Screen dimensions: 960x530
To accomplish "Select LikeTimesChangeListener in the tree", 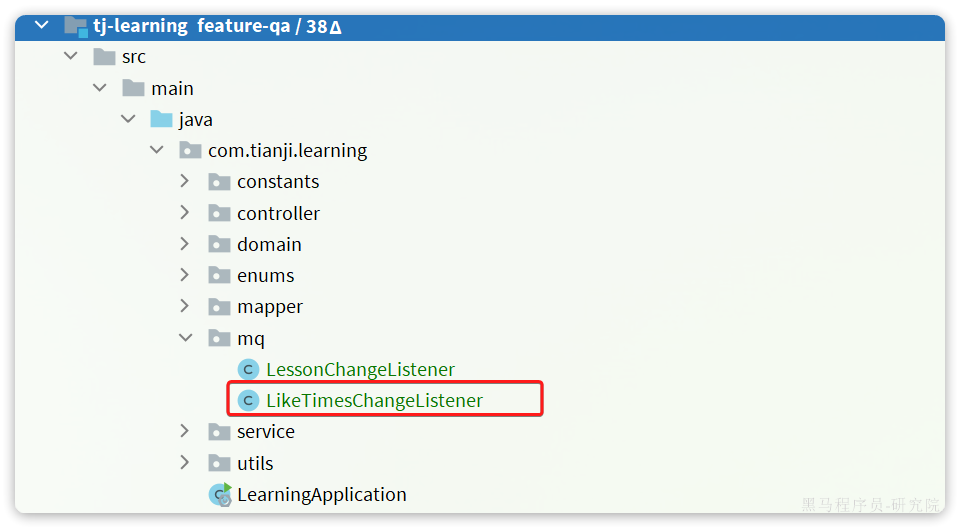I will click(x=375, y=400).
